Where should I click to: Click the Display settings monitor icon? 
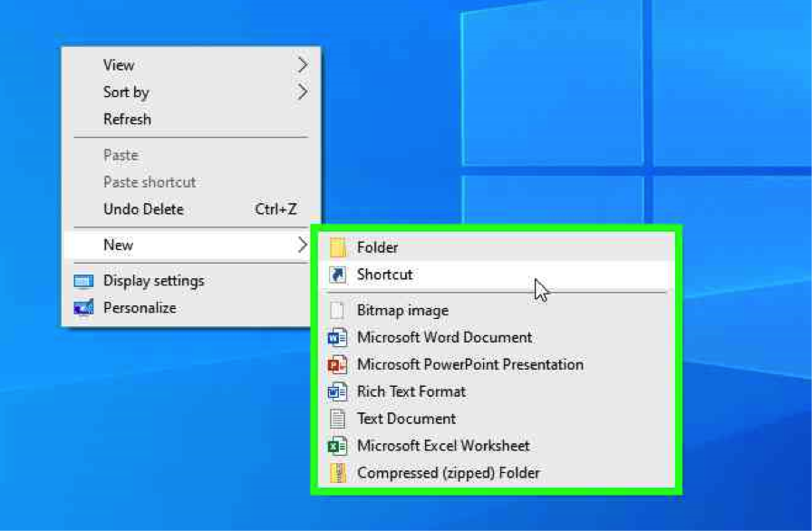pyautogui.click(x=83, y=281)
